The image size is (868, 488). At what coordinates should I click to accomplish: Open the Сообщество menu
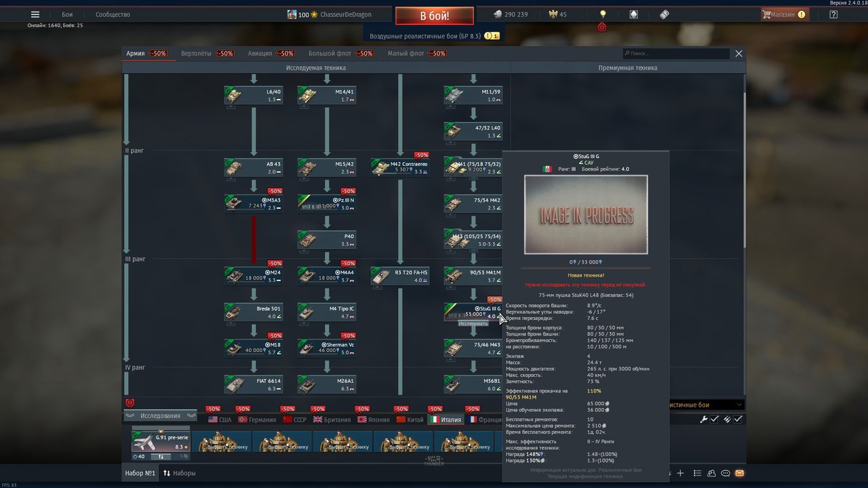(113, 14)
